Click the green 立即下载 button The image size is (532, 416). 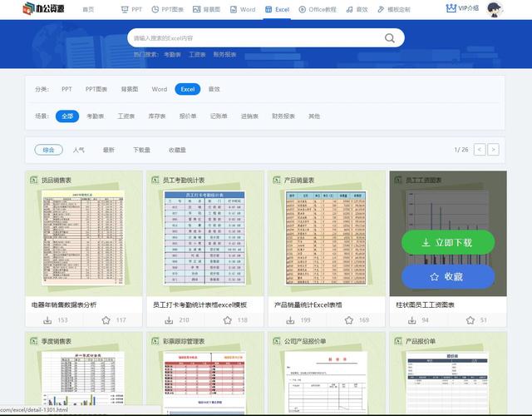[x=448, y=242]
